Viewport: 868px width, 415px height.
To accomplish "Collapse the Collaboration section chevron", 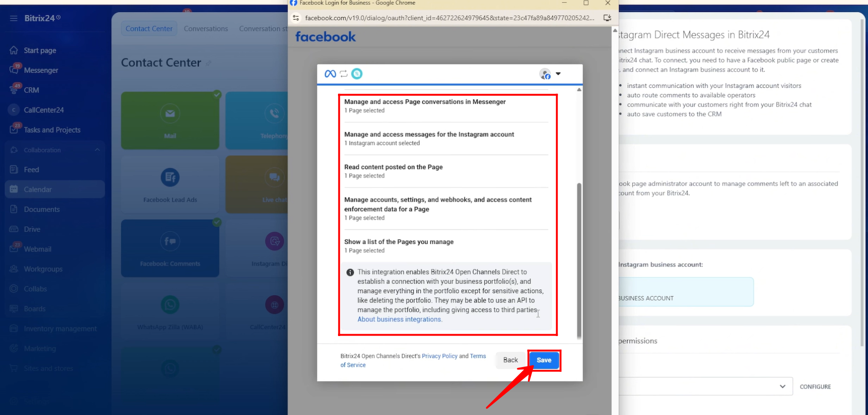I will (97, 150).
